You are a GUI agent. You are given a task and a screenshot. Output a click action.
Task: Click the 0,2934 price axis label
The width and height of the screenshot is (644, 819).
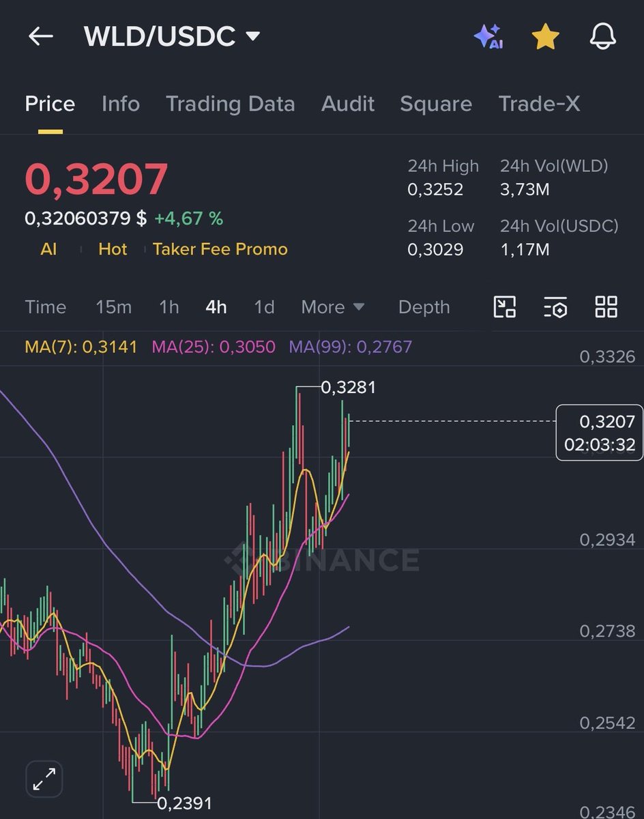pos(607,540)
